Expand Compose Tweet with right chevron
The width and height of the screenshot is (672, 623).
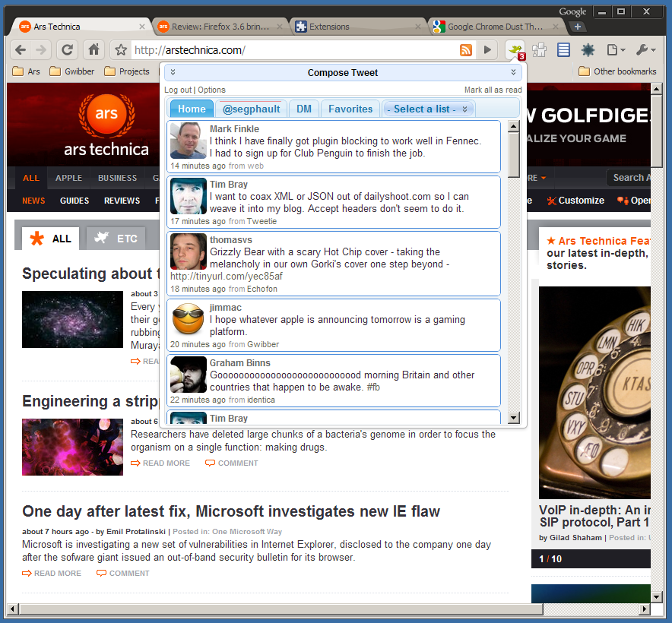click(x=513, y=72)
